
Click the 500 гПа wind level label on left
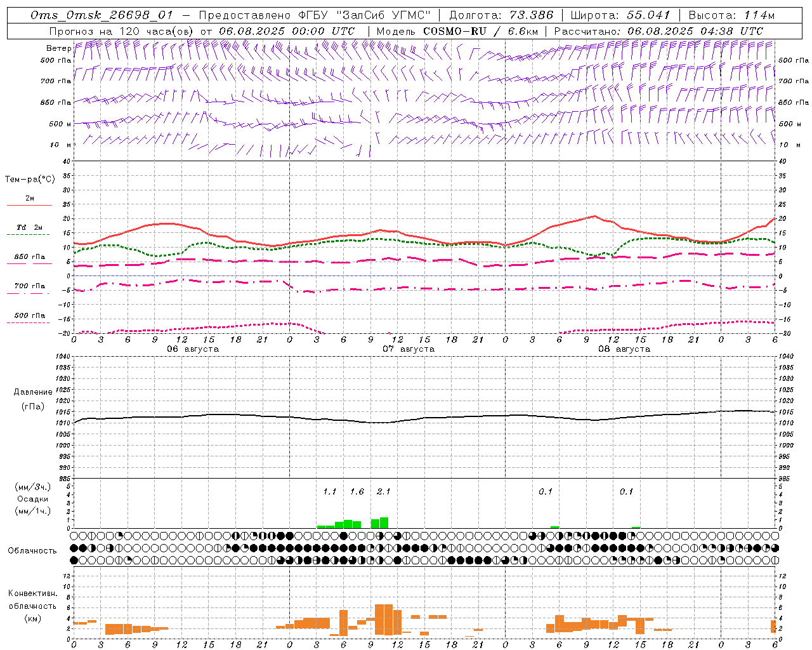(56, 60)
